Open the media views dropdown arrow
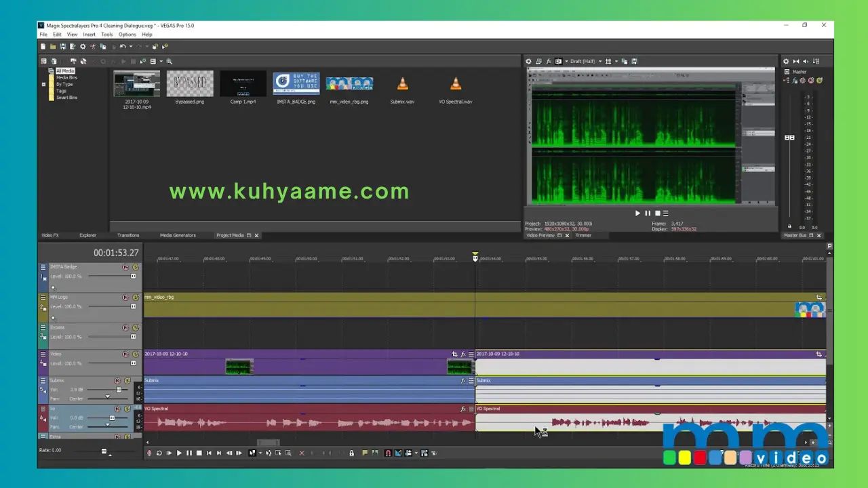 (x=161, y=61)
